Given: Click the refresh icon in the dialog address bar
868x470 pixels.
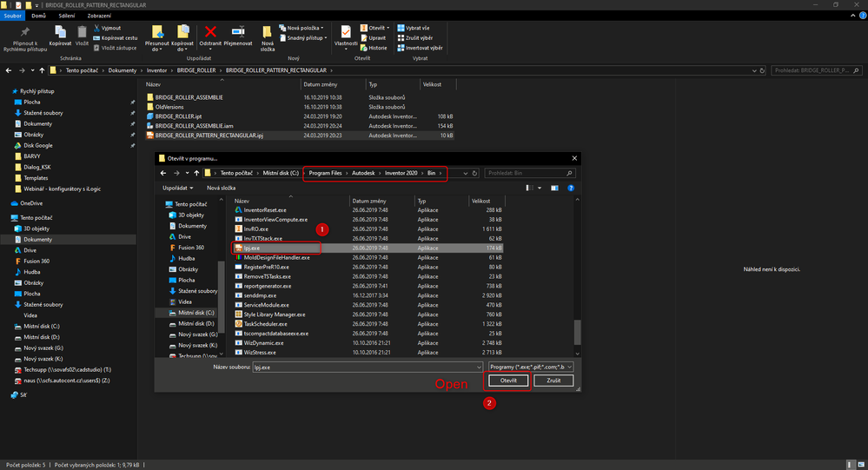Looking at the screenshot, I should click(474, 173).
